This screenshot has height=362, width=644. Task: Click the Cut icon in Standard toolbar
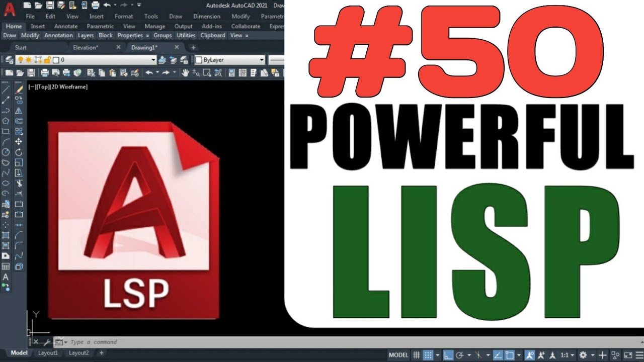[91, 73]
